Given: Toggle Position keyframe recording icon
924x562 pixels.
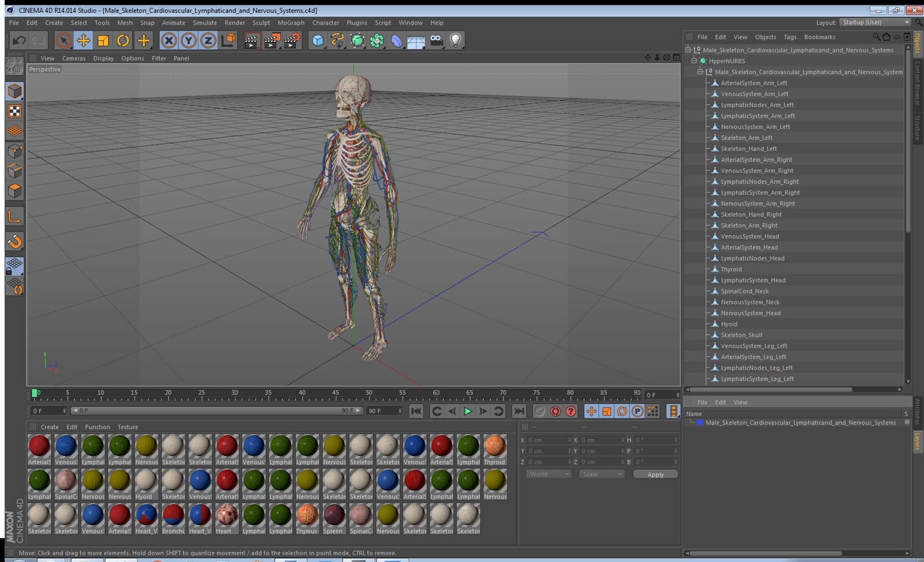Looking at the screenshot, I should 591,411.
